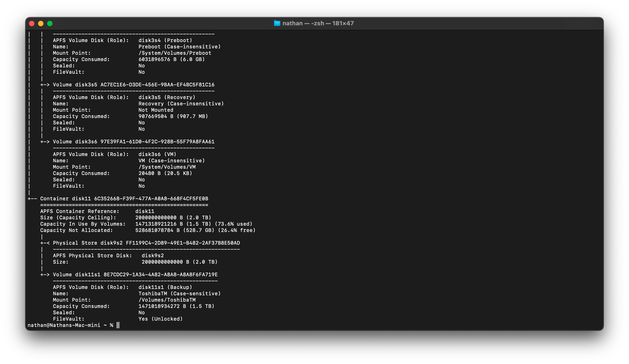Viewport: 629px width, 364px height.
Task: Click the '+->' arrow before Volume disk3s5
Action: [x=45, y=85]
